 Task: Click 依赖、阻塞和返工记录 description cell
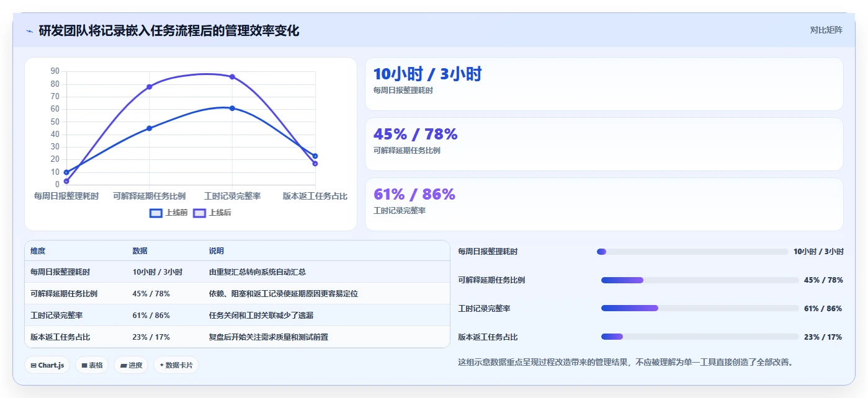pos(284,294)
